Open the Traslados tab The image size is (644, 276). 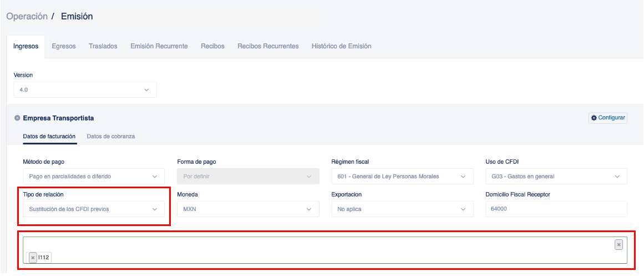[x=103, y=46]
